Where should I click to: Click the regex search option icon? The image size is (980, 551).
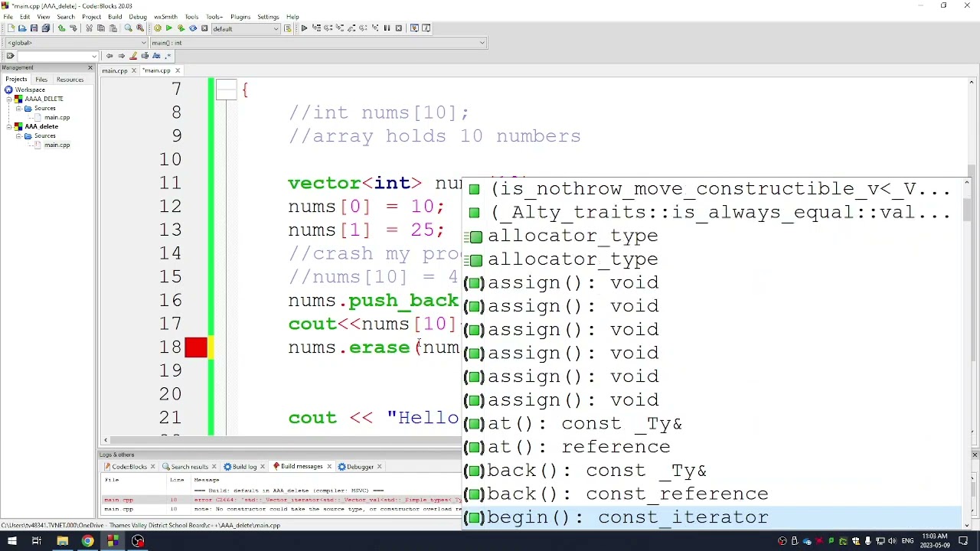point(168,56)
